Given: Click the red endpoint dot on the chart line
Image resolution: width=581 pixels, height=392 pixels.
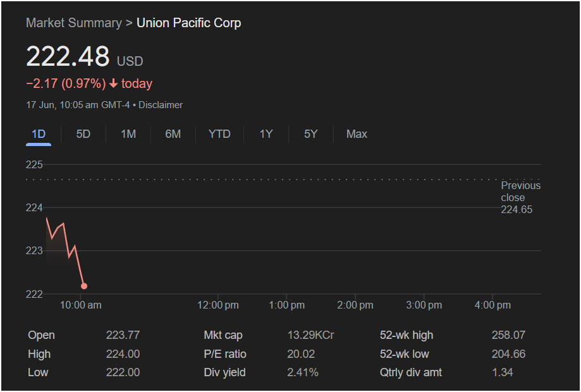Looking at the screenshot, I should [84, 286].
